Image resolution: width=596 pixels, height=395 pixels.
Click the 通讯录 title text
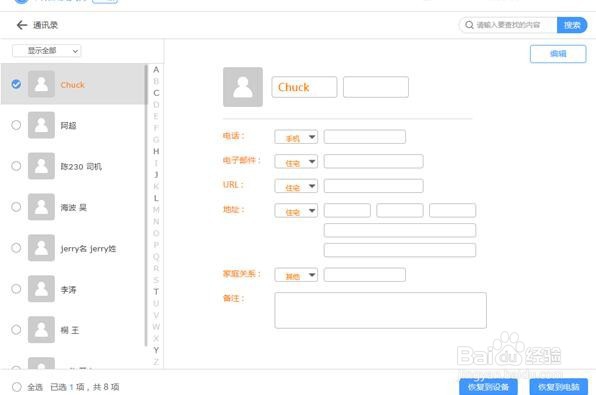[x=45, y=25]
